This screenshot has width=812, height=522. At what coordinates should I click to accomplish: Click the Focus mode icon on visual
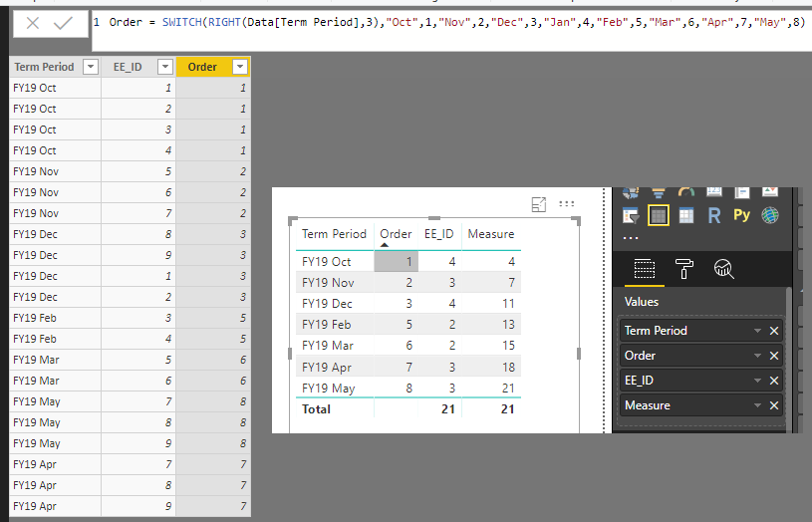[539, 204]
